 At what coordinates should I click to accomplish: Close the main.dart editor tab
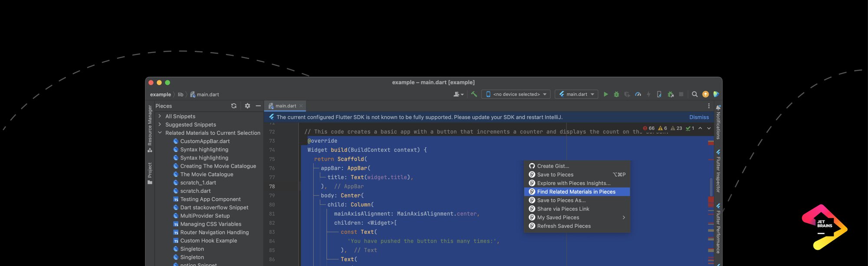click(301, 106)
